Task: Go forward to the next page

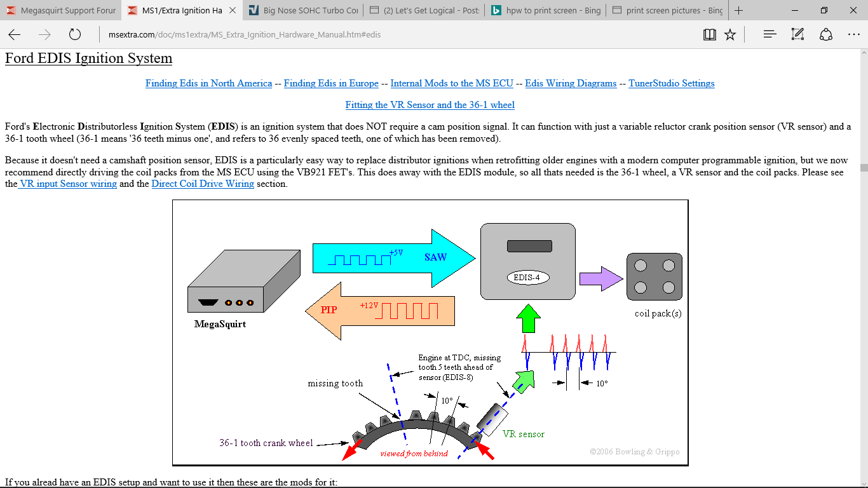Action: pyautogui.click(x=44, y=34)
